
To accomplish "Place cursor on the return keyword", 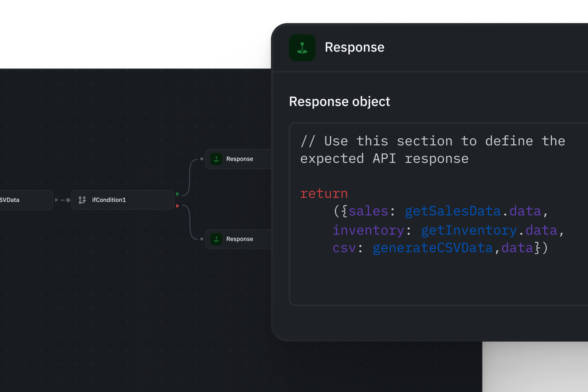I will tap(324, 193).
